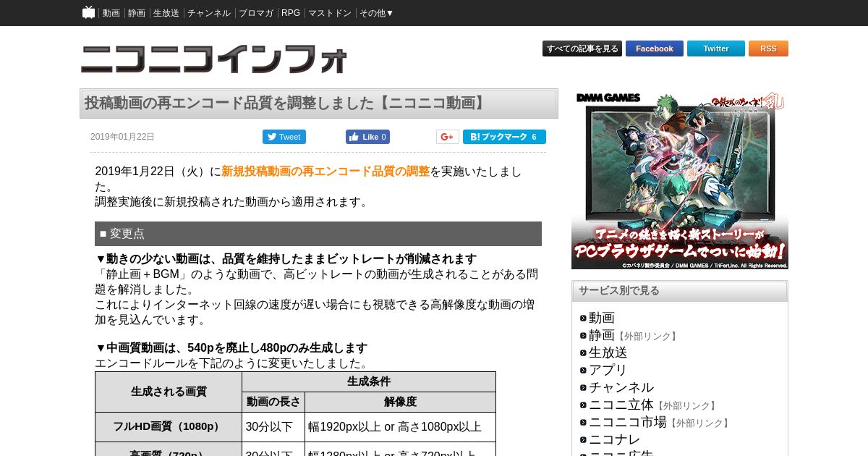Like the article with Facebook Like button

pyautogui.click(x=367, y=137)
